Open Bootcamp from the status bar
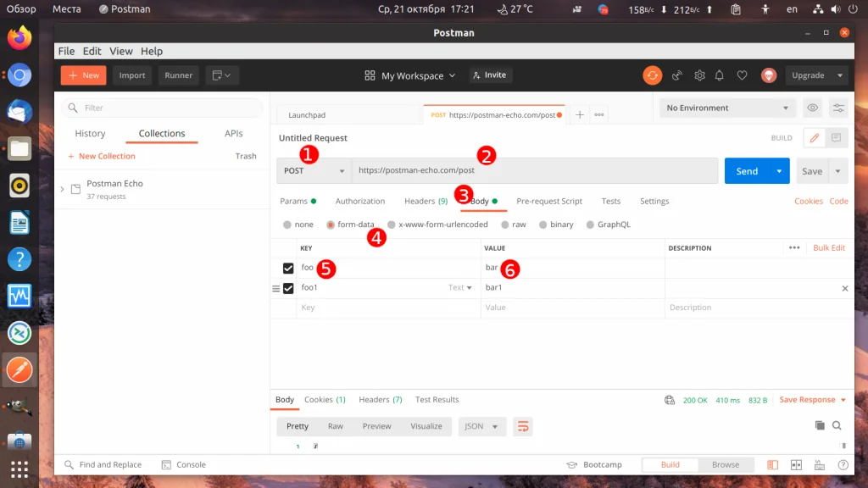Screen dimensions: 868x488 point(594,465)
